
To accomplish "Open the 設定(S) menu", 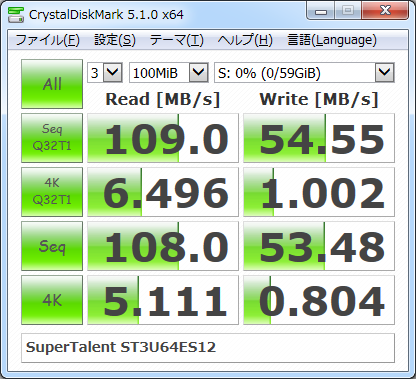I will point(115,40).
